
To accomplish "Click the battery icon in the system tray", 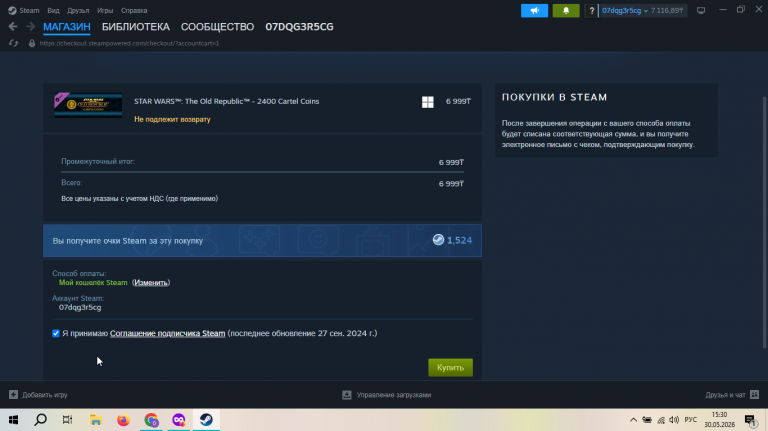I will [647, 420].
